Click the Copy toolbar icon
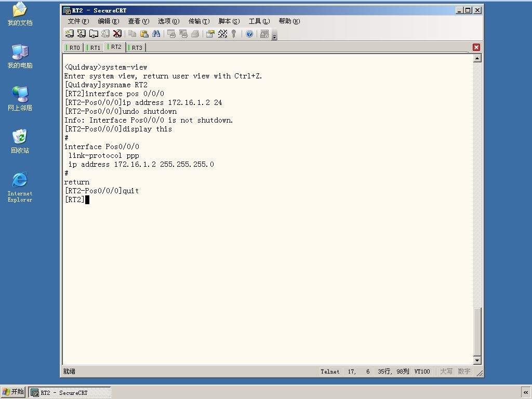 point(132,34)
